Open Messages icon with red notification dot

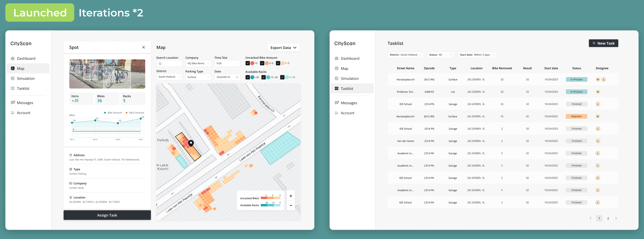(x=13, y=103)
